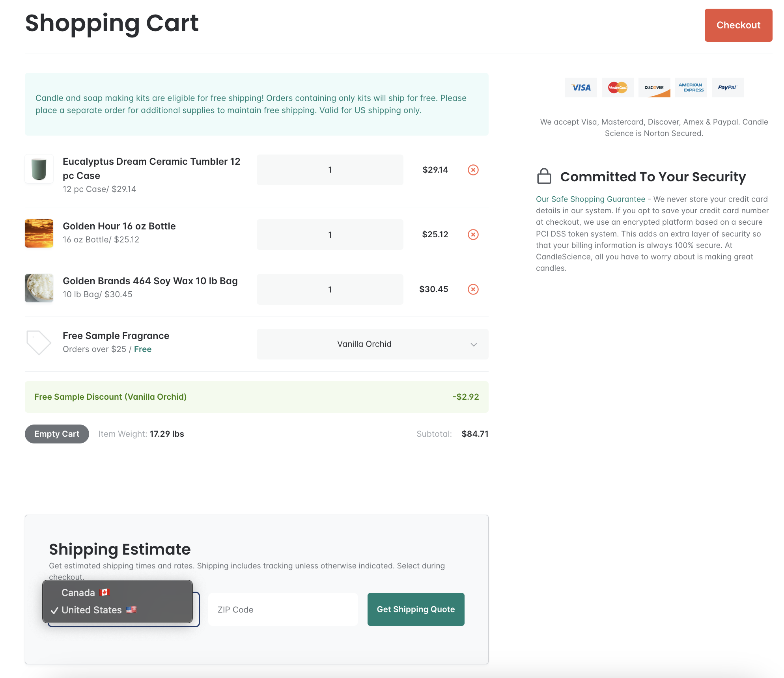Click the Mastercard payment icon
Viewport: 784px width, 678px height.
click(x=618, y=88)
